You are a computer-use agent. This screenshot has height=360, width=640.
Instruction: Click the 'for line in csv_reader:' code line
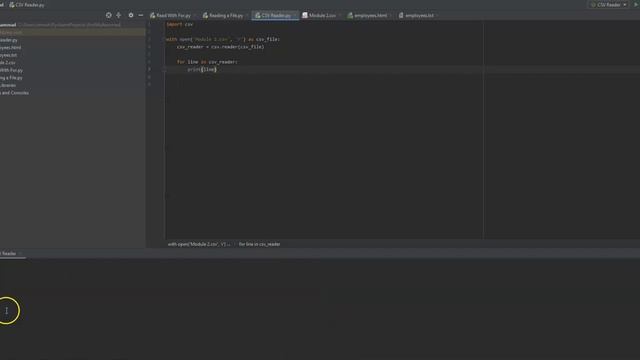207,62
